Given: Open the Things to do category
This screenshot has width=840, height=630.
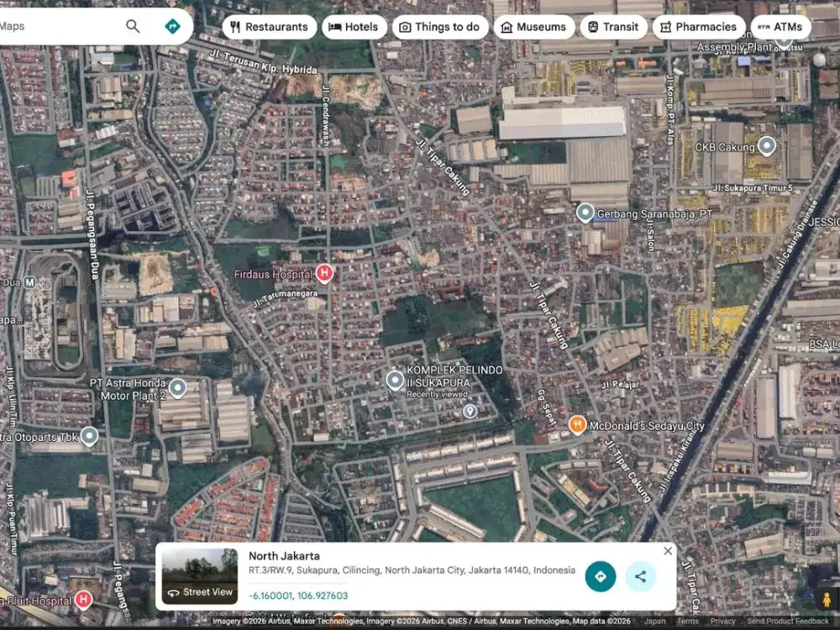Looking at the screenshot, I should tap(440, 26).
